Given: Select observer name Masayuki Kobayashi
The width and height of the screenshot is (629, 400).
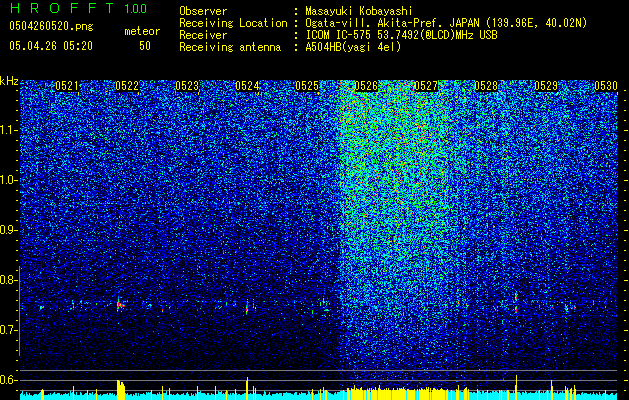Looking at the screenshot, I should click(359, 11).
